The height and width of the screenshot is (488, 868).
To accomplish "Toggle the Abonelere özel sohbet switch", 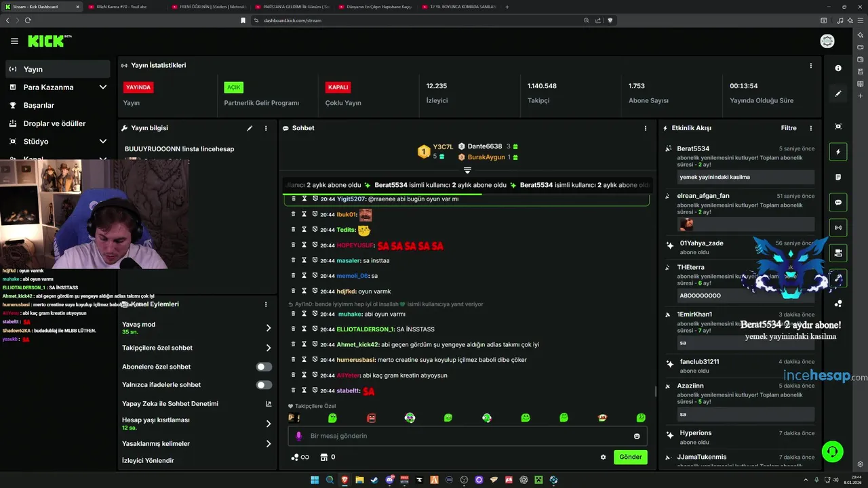I will pos(264,367).
